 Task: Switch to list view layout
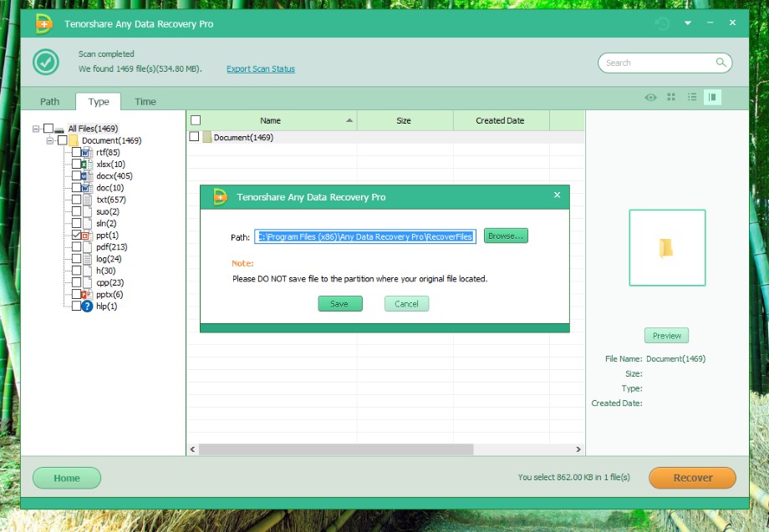(x=692, y=98)
